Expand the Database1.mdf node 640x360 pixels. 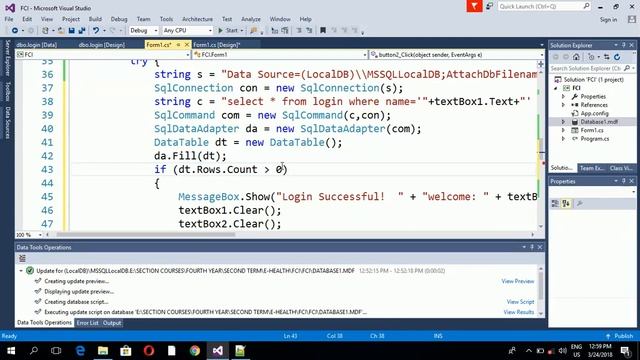563,122
